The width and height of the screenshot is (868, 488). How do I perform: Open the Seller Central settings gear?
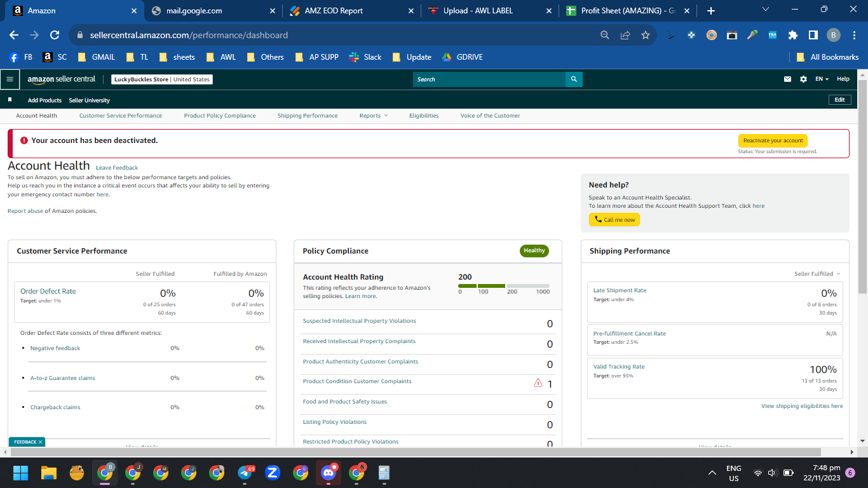click(x=803, y=79)
